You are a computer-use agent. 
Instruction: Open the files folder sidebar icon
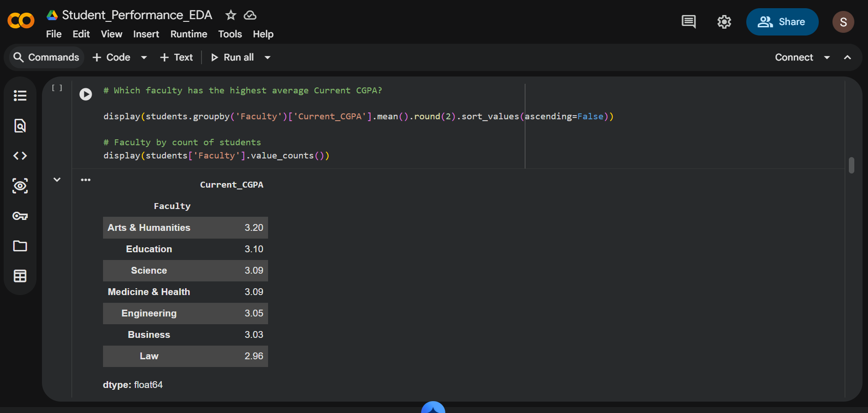tap(20, 246)
